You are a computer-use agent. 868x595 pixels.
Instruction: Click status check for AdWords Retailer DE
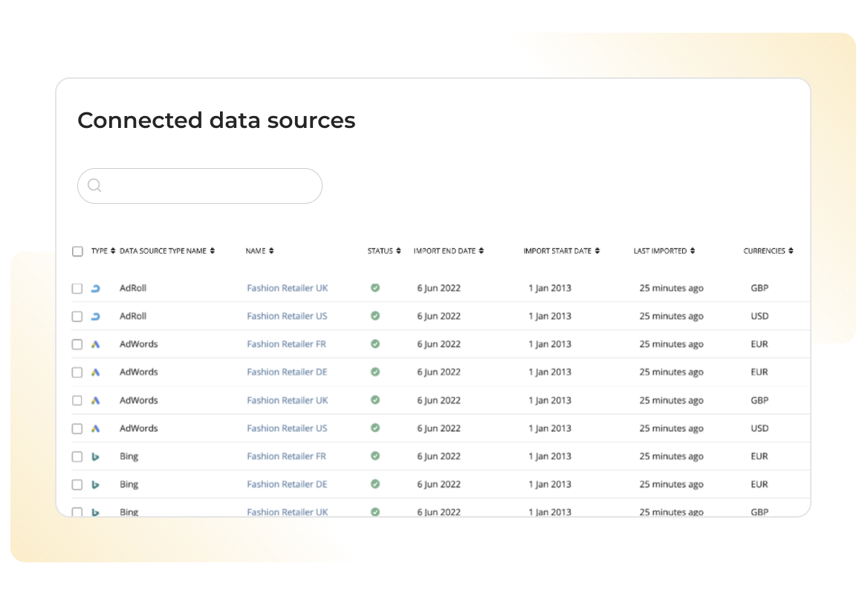375,372
